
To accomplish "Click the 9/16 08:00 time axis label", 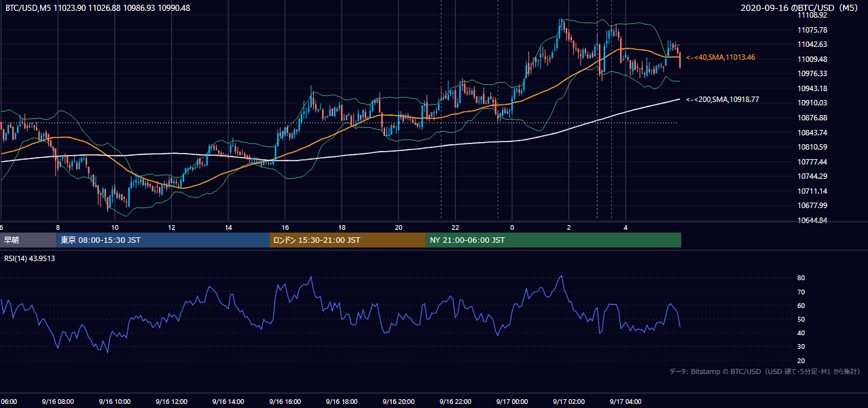I will (x=58, y=402).
